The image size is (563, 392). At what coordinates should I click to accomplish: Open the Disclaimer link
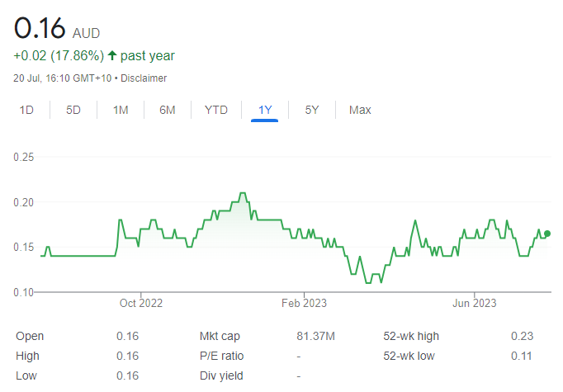pyautogui.click(x=144, y=78)
